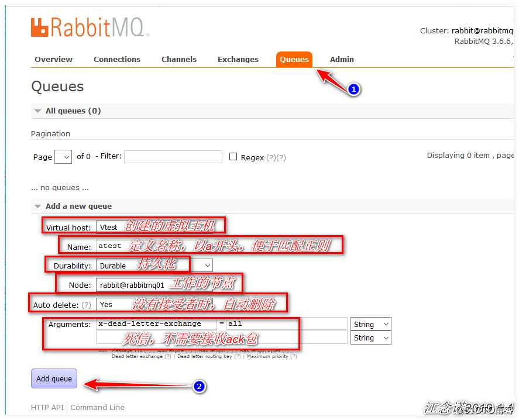The height and width of the screenshot is (420, 519).
Task: Open the HTTP API link
Action: pyautogui.click(x=47, y=407)
